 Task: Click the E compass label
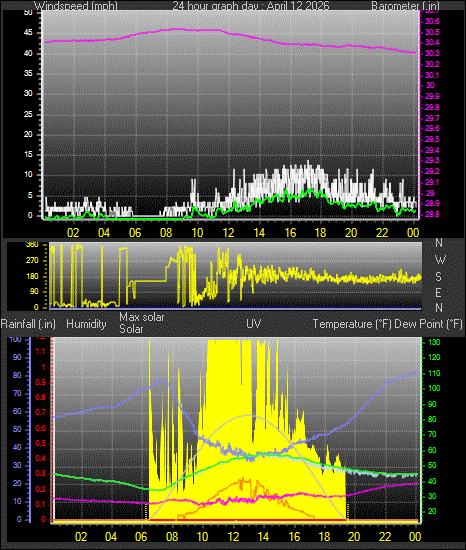point(438,292)
